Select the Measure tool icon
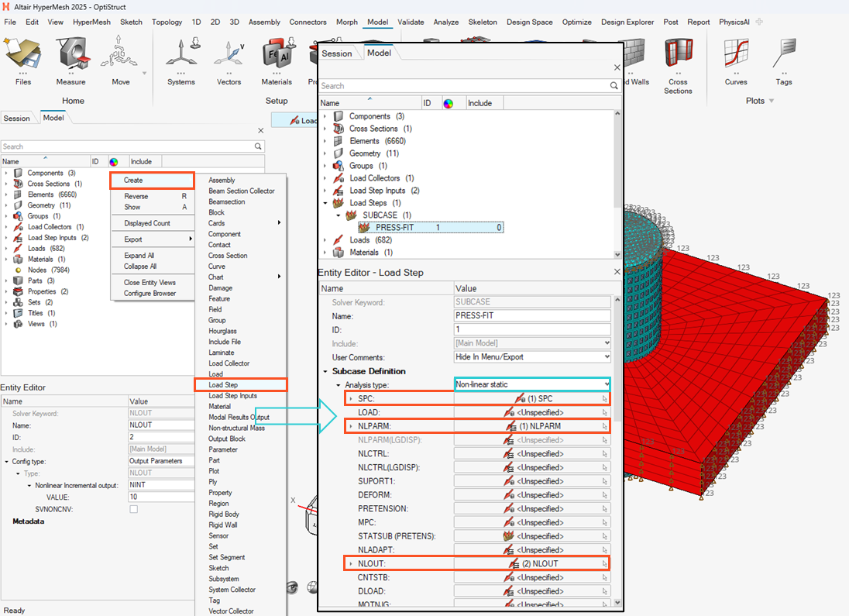The height and width of the screenshot is (616, 849). 71,53
